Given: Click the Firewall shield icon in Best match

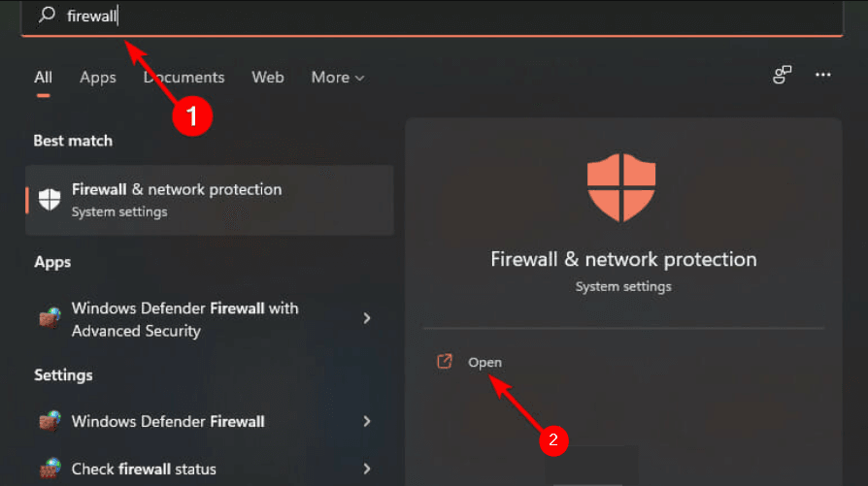Looking at the screenshot, I should pyautogui.click(x=49, y=199).
